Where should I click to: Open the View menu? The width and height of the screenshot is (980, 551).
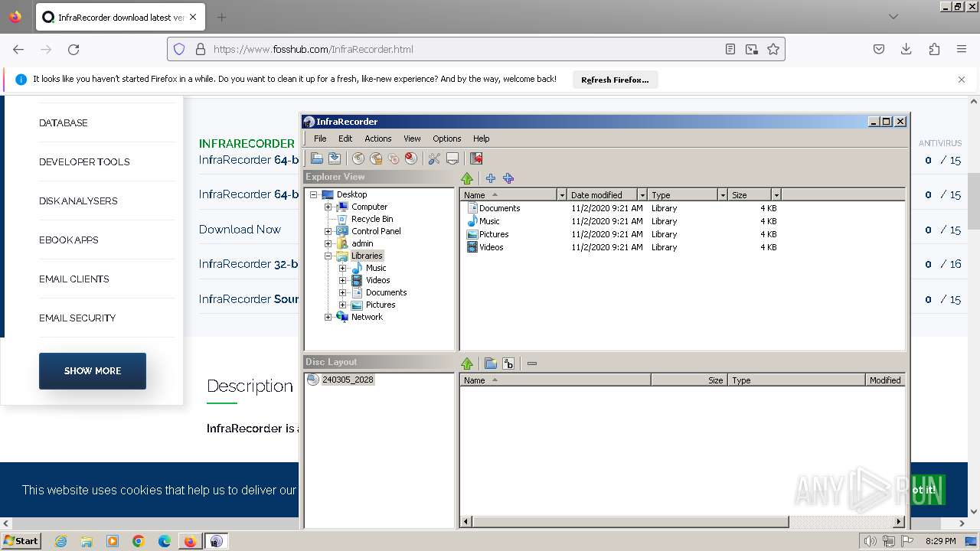(x=412, y=139)
